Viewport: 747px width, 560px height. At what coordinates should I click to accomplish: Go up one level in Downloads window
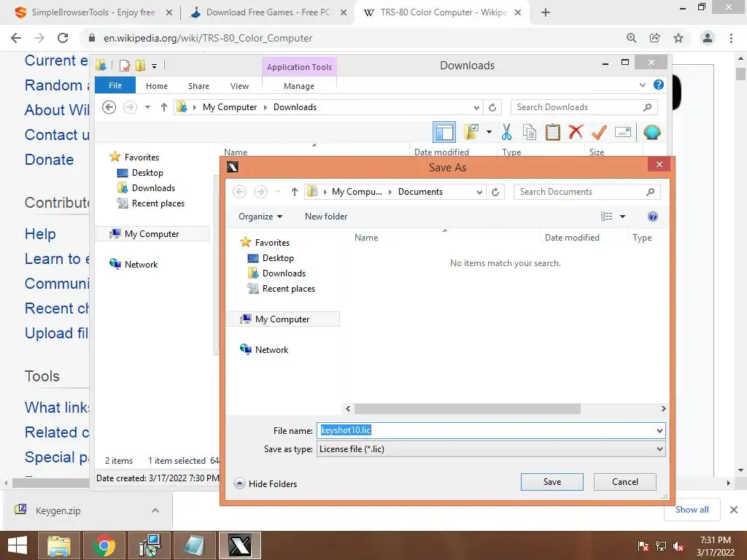pyautogui.click(x=164, y=107)
